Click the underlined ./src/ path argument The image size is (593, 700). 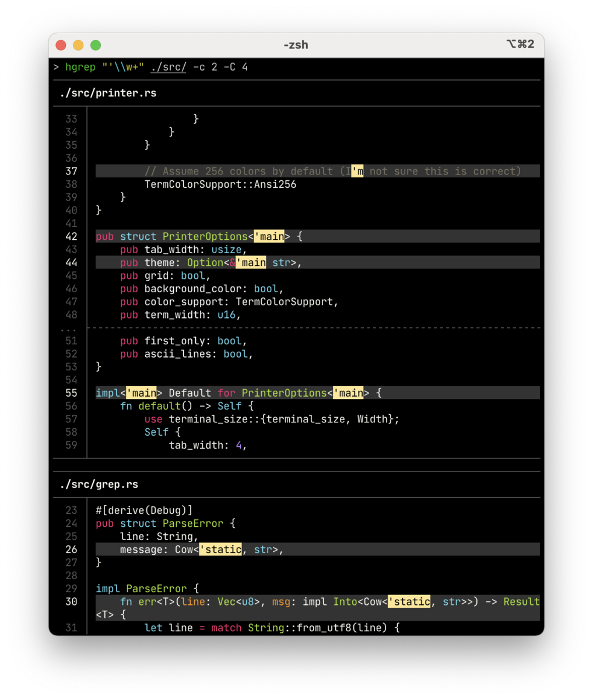pyautogui.click(x=169, y=67)
